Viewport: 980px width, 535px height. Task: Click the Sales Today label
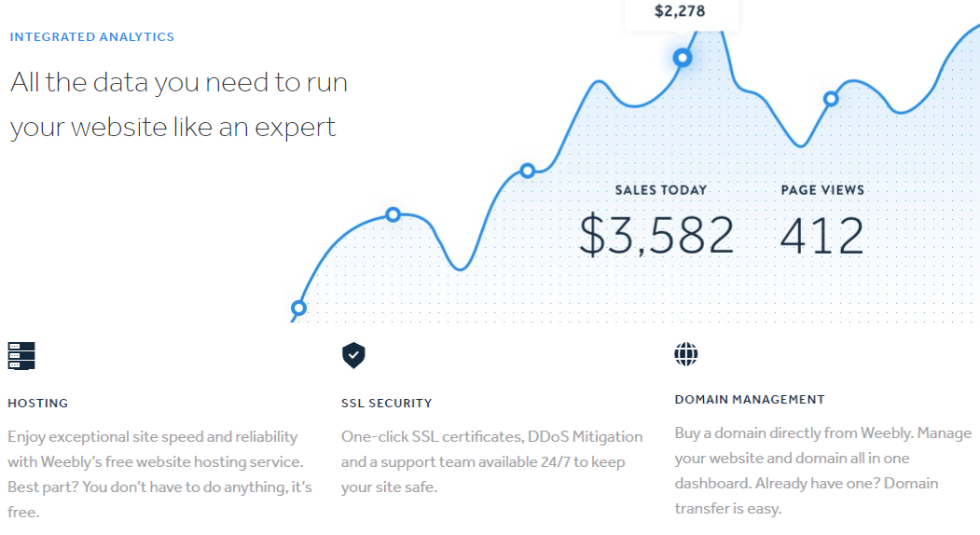pos(661,190)
